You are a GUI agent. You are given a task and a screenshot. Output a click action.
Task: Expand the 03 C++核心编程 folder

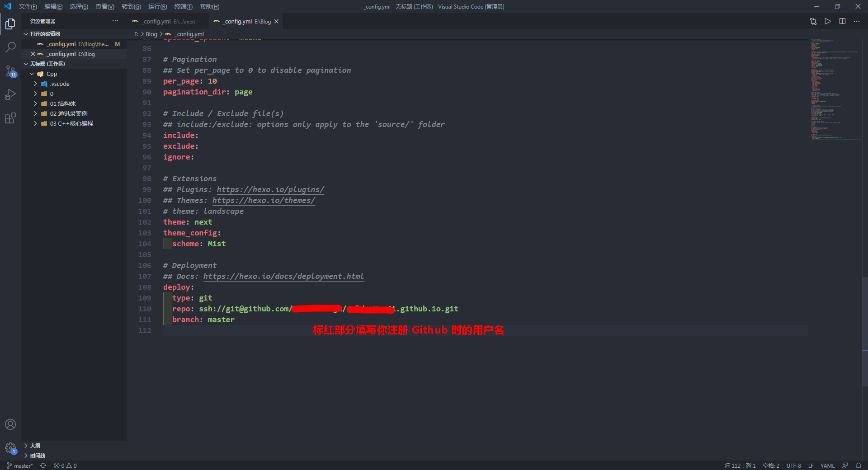[35, 123]
